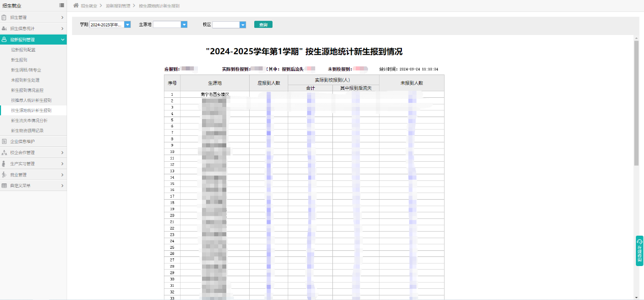Collapse the sidebar using the list icon

tap(61, 6)
